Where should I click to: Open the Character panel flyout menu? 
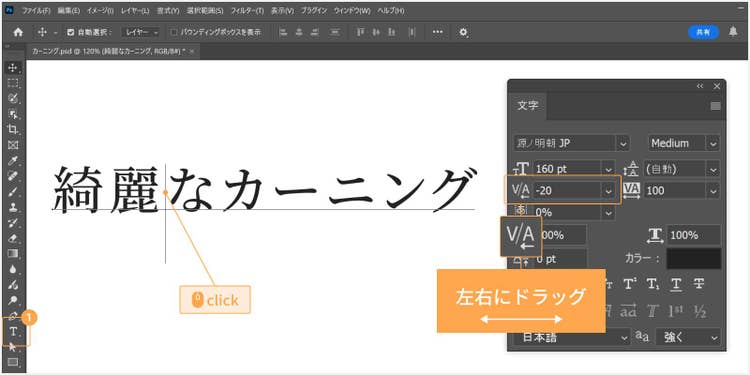coord(715,106)
